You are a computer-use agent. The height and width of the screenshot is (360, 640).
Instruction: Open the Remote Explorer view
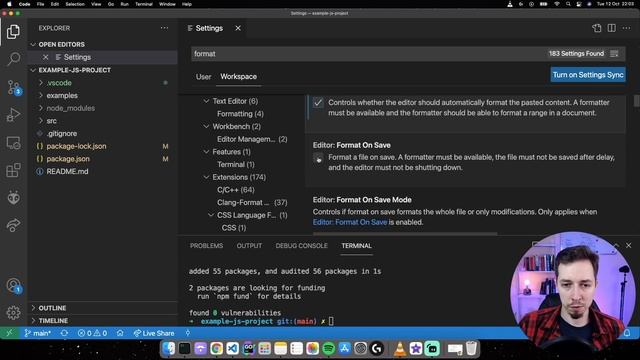pyautogui.click(x=13, y=143)
